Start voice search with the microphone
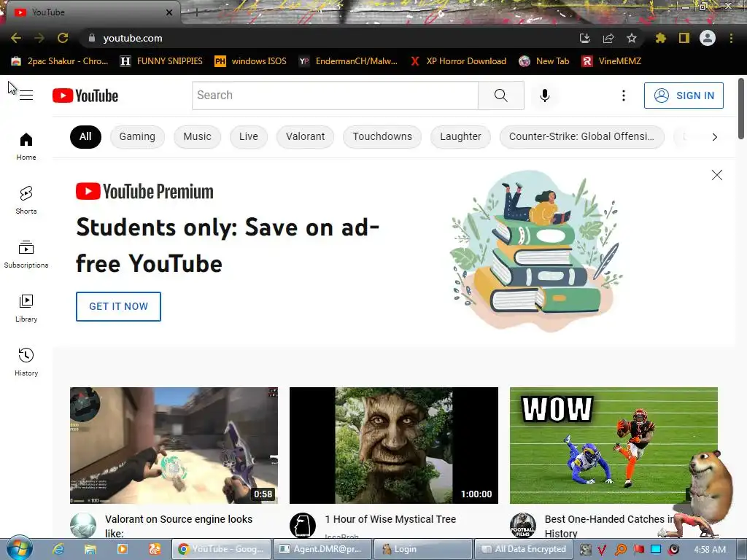 (544, 96)
